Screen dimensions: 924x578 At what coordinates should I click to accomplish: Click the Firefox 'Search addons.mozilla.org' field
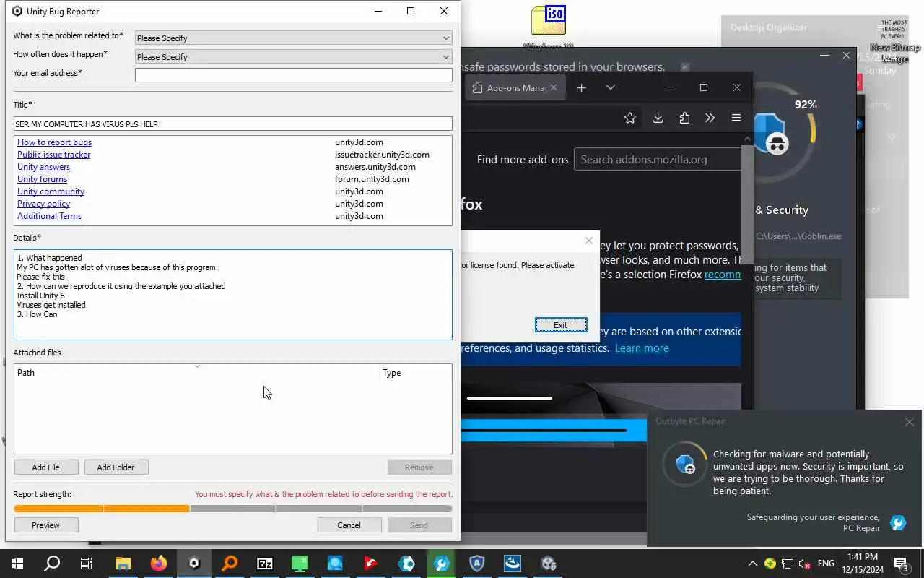click(x=658, y=160)
